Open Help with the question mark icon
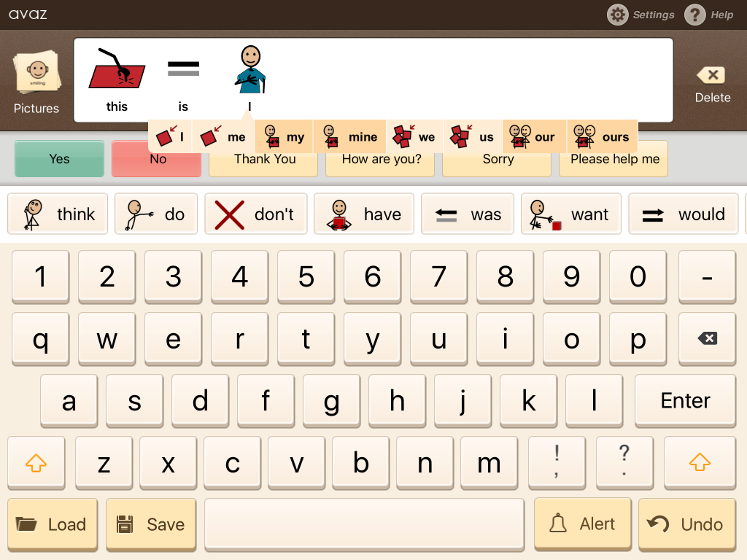The image size is (747, 560). tap(694, 15)
